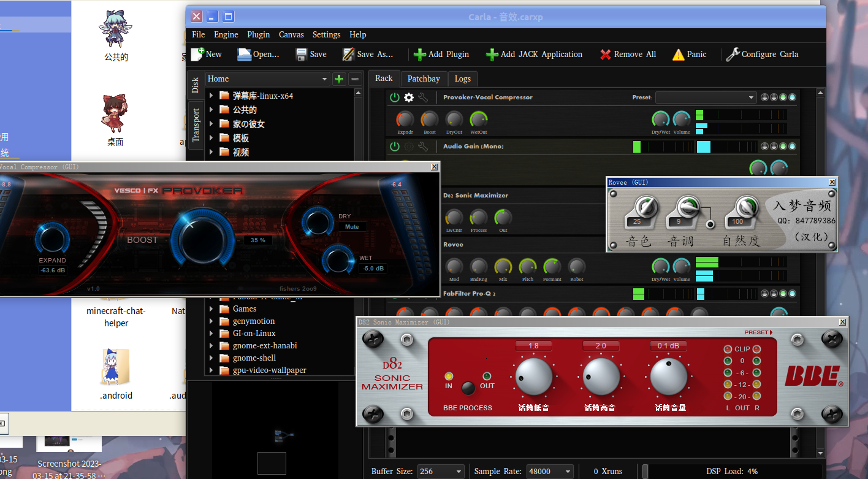
Task: Expand the 视频 folder
Action: point(211,152)
